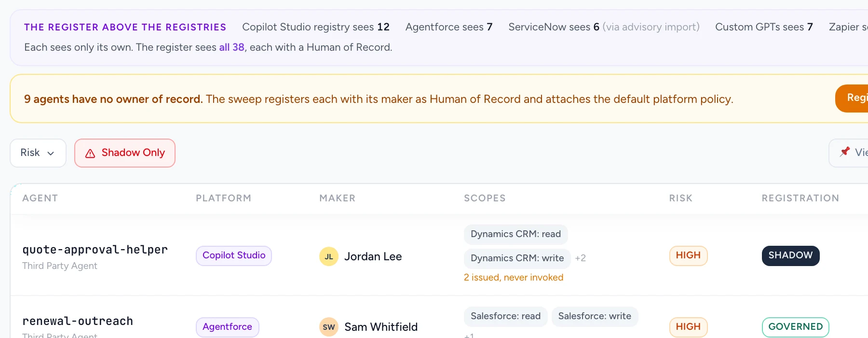Click the Salesforce: read scope chip
This screenshot has height=338, width=868.
(505, 316)
